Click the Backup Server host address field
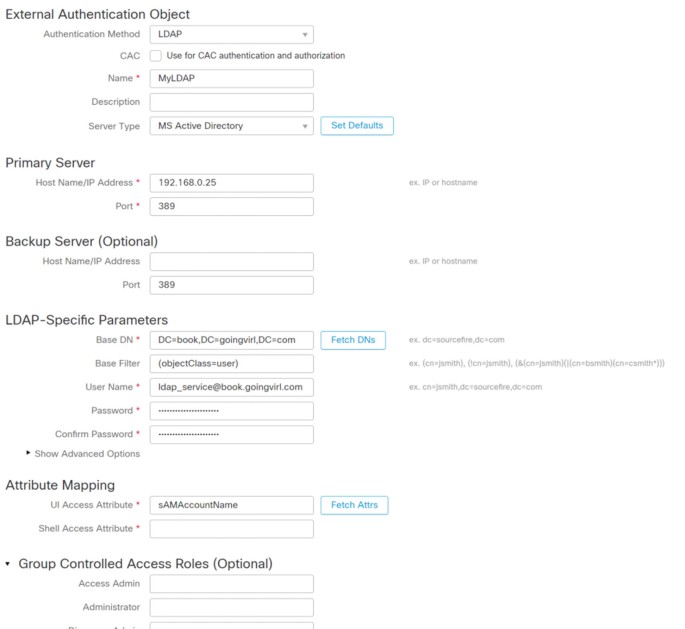 (x=231, y=261)
